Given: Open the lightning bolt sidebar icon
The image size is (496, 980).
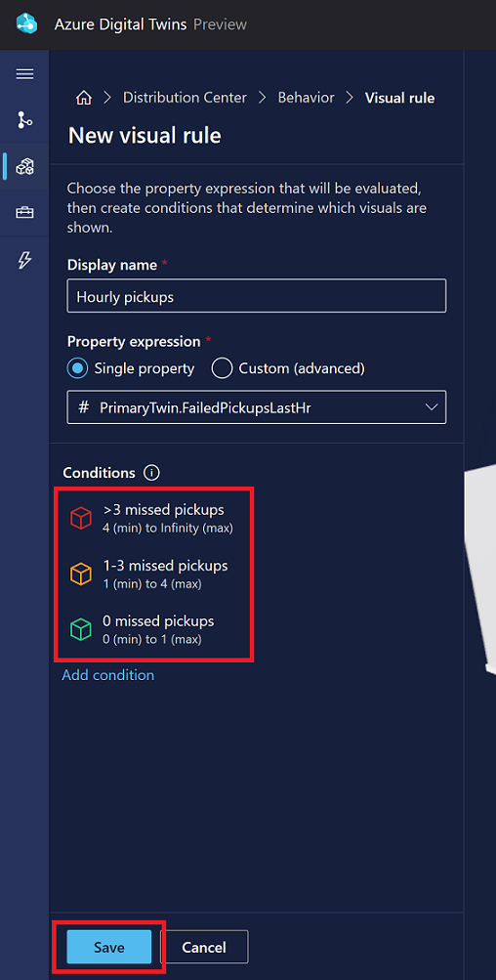Looking at the screenshot, I should tap(24, 260).
